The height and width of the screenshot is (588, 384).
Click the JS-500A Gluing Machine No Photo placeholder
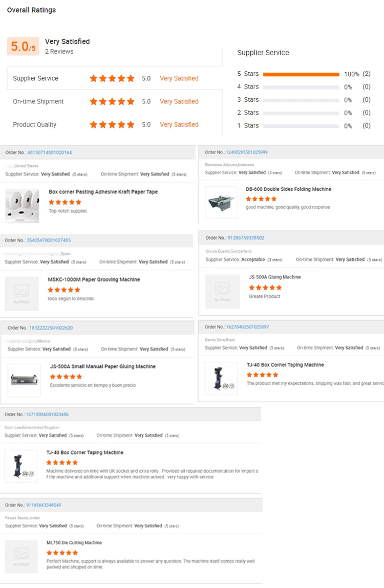pyautogui.click(x=222, y=292)
